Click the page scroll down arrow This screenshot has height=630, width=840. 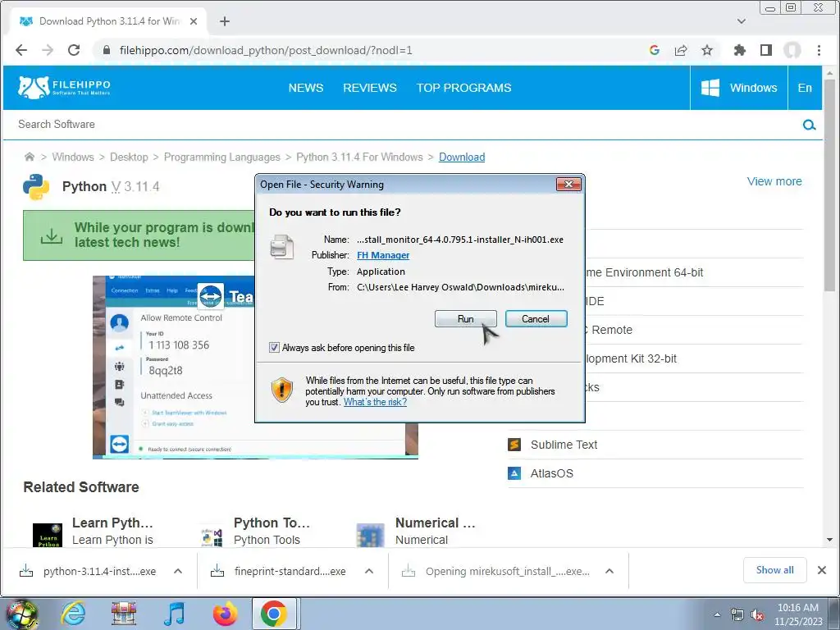tap(830, 540)
